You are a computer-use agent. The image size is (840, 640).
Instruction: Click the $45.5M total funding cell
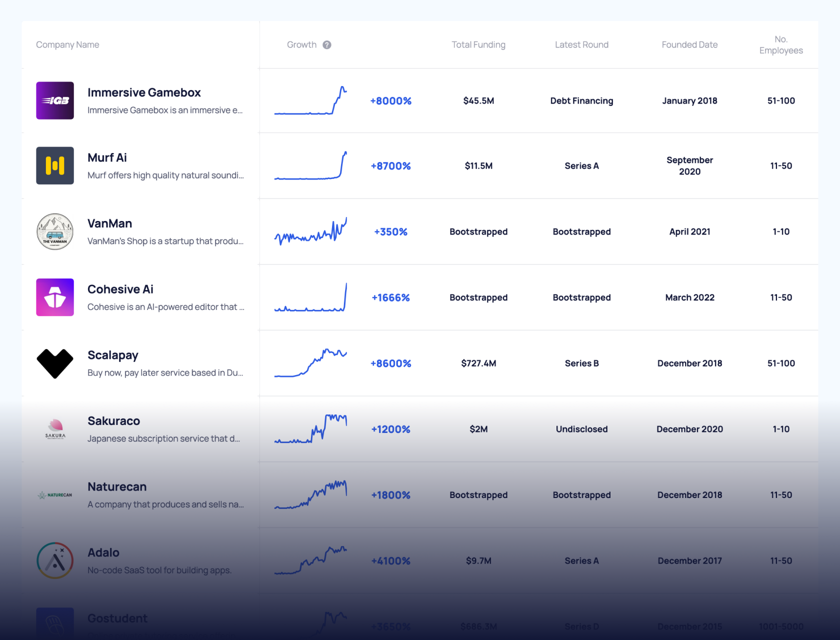[478, 101]
